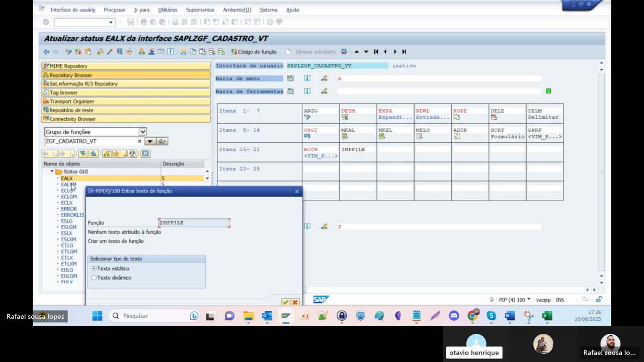The image size is (644, 362).
Task: Confirm dialog with green checkmark button
Action: [x=285, y=302]
